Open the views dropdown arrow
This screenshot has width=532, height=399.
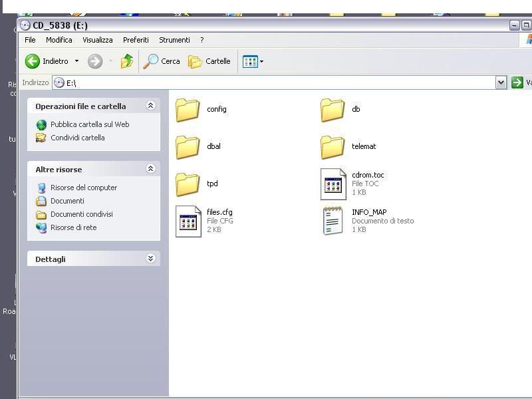coord(261,62)
